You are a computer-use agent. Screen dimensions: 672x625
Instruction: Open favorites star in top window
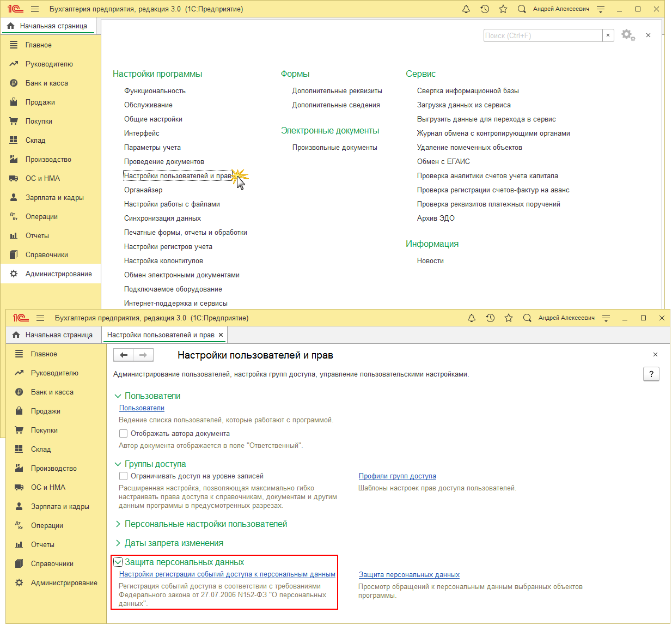click(503, 9)
